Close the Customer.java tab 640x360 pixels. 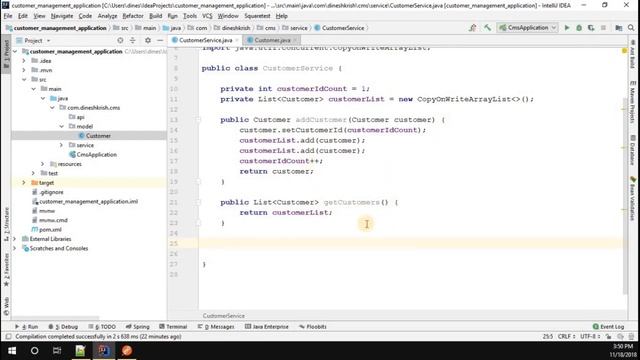295,40
